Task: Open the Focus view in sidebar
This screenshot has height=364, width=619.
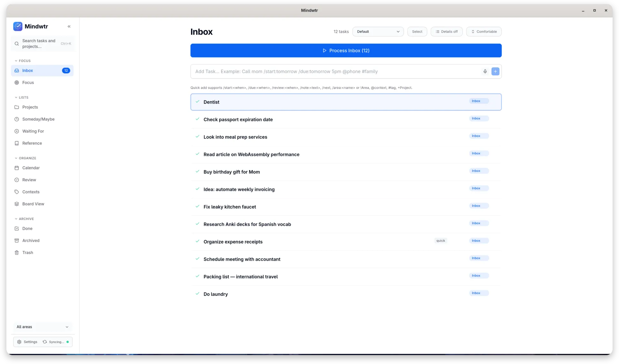Action: pyautogui.click(x=42, y=83)
